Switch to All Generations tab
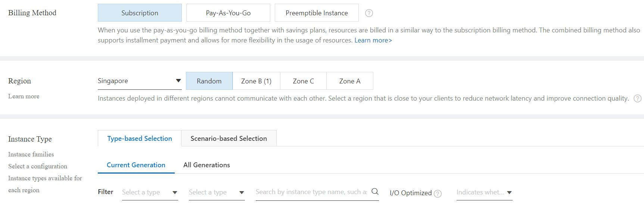The width and height of the screenshot is (644, 206). (x=206, y=165)
